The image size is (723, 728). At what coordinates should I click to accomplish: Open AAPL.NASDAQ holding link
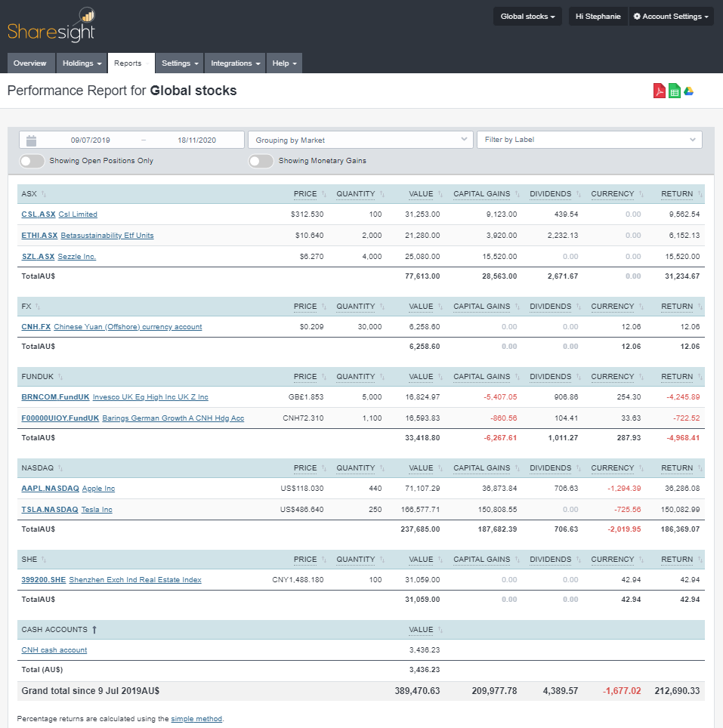(x=50, y=489)
